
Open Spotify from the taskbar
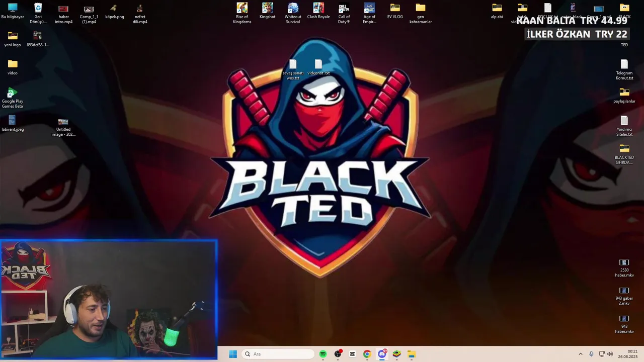pos(323,354)
